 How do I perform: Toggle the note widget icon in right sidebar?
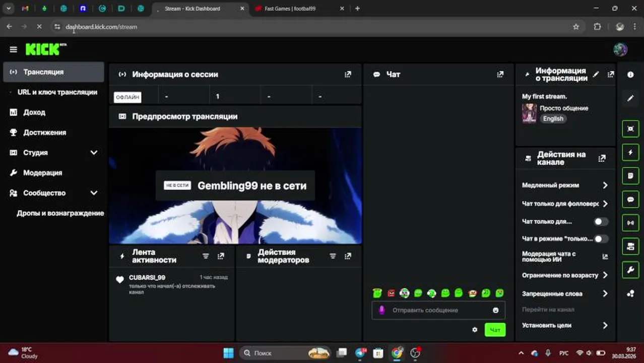630,176
